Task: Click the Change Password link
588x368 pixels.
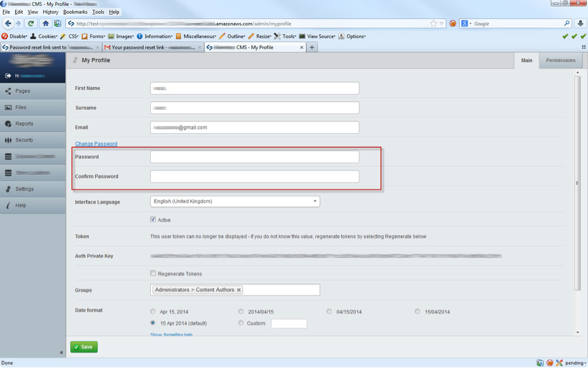Action: click(x=96, y=144)
